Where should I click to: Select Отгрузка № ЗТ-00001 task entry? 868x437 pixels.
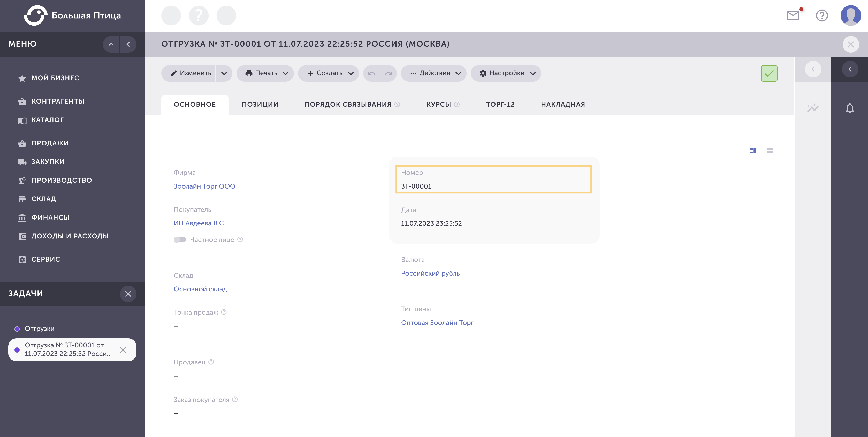click(72, 350)
